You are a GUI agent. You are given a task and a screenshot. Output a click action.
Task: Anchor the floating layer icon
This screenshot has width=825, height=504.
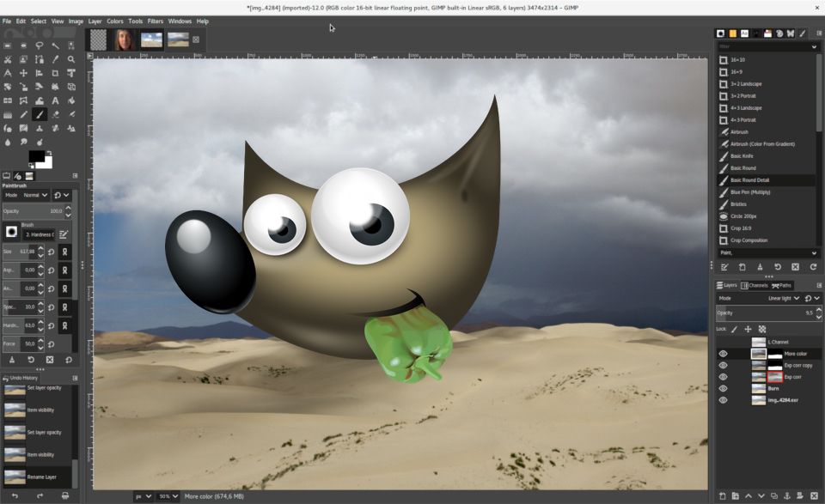point(787,495)
